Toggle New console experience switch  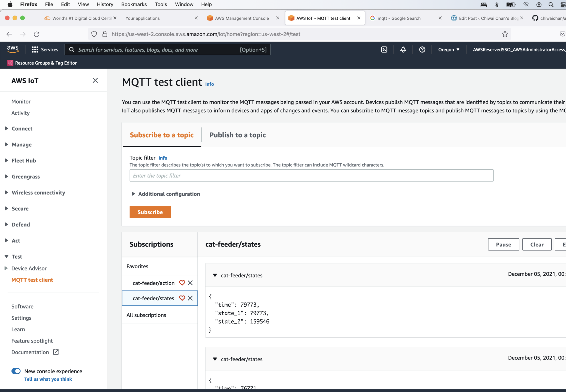pyautogui.click(x=16, y=371)
